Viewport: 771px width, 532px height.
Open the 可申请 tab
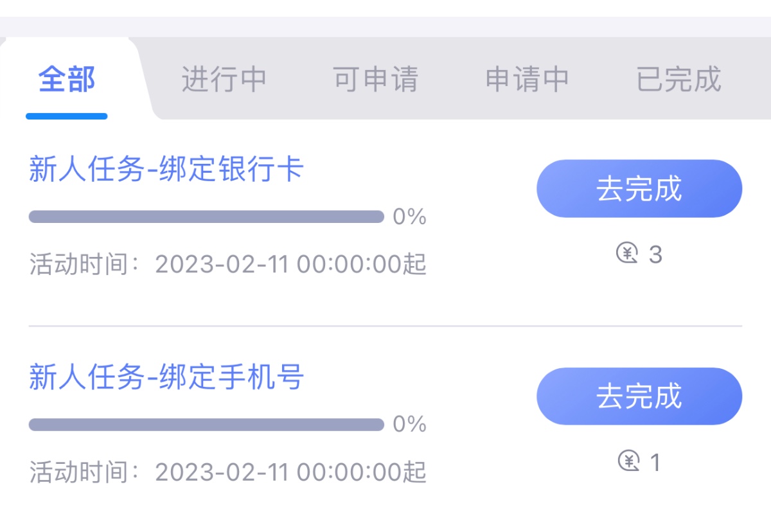(x=375, y=80)
